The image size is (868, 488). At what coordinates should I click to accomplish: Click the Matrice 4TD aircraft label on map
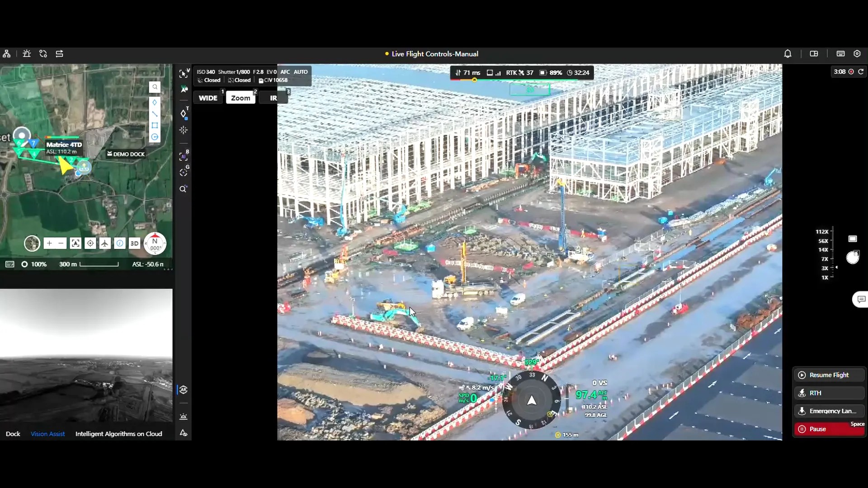coord(64,145)
